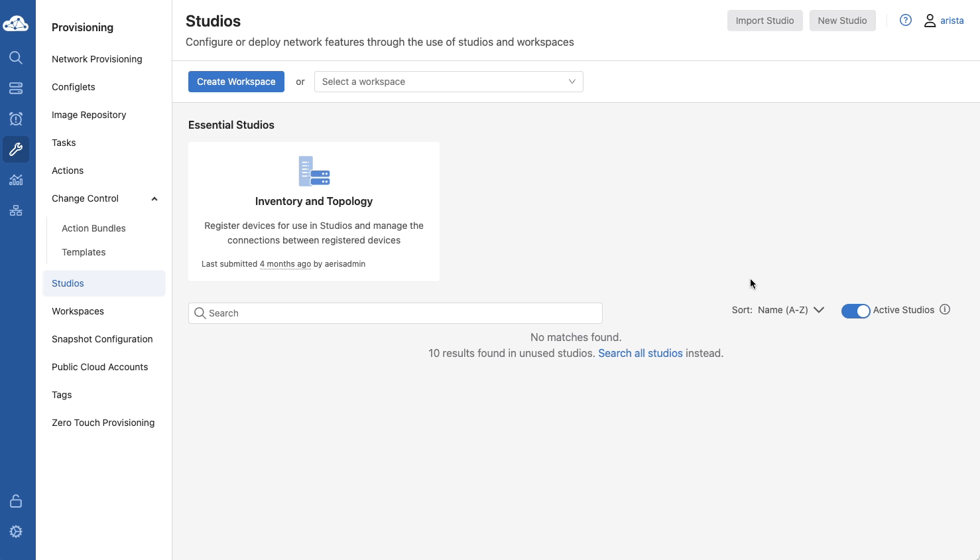
Task: Open the Metrics chart icon in sidebar
Action: [16, 180]
